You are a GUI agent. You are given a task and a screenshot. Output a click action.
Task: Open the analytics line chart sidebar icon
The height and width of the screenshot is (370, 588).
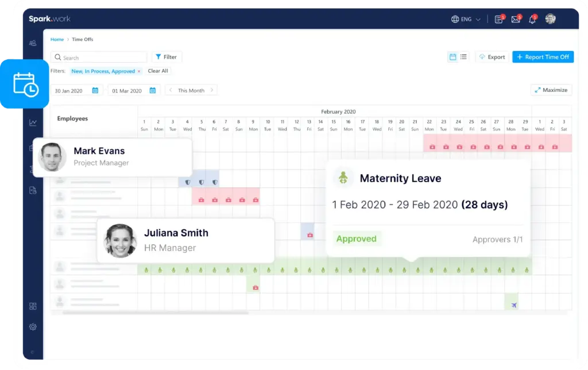(x=33, y=122)
